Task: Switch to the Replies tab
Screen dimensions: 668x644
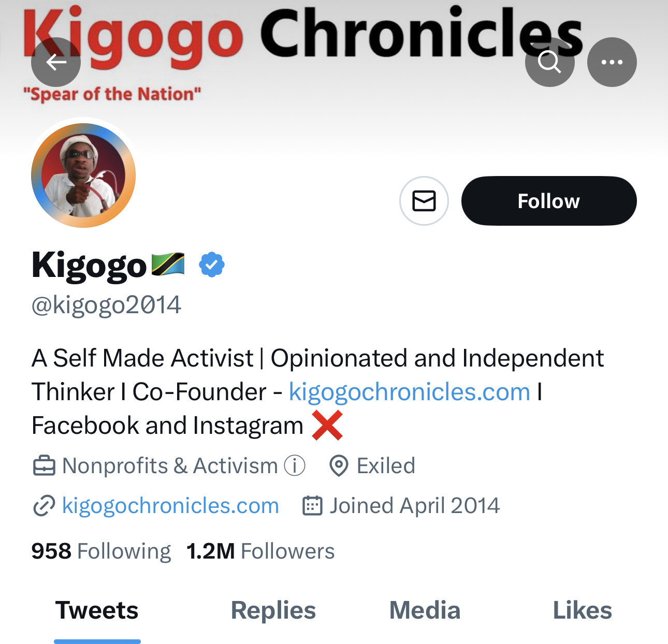Action: point(273,610)
